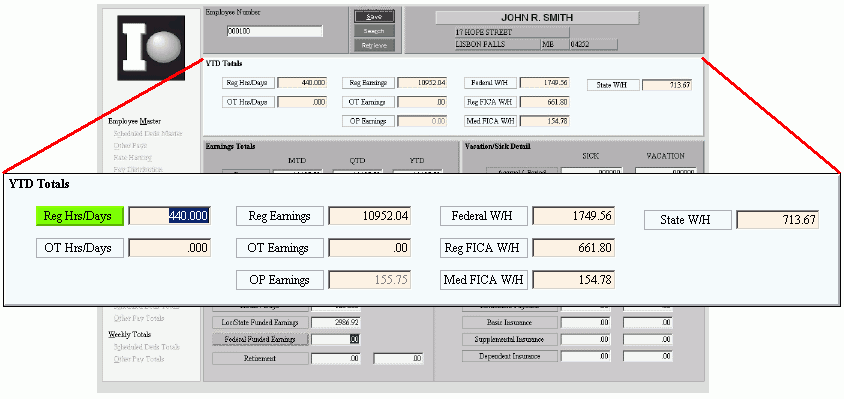Click the small Federal W/H label in the original panel
Viewport: 844px width, 399px height.
click(x=490, y=83)
